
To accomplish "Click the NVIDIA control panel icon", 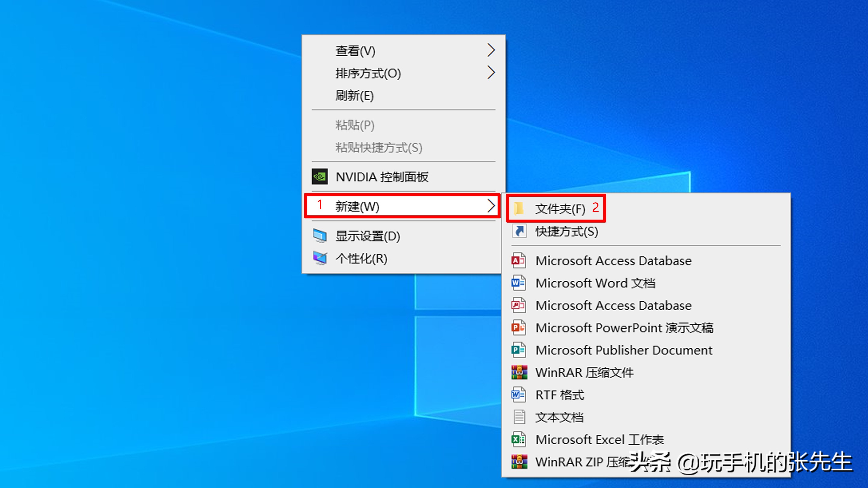I will pos(319,177).
